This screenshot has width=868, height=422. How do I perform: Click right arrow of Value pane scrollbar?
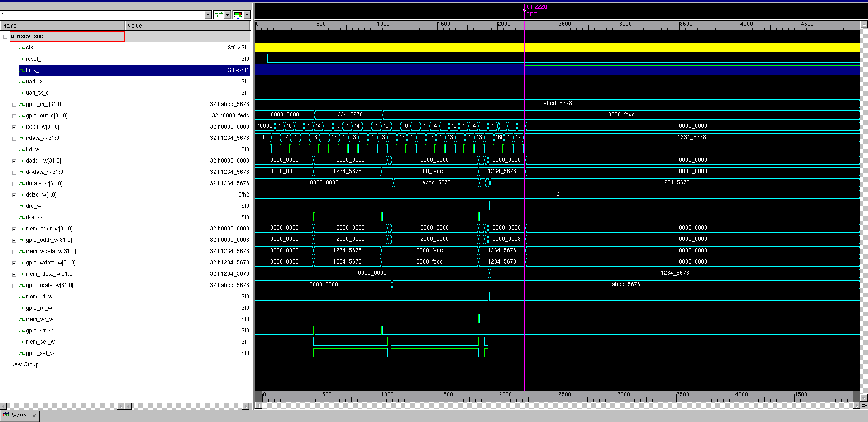(x=246, y=406)
